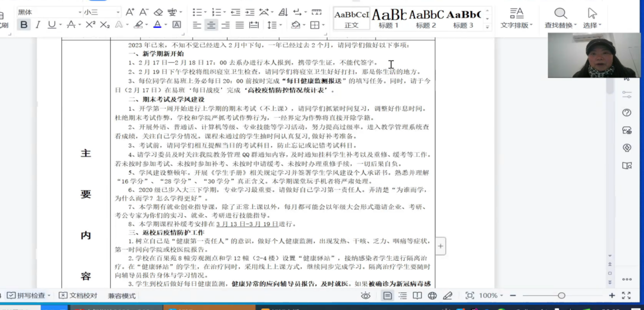Toggle bold formatting
The width and height of the screenshot is (644, 310).
[24, 25]
